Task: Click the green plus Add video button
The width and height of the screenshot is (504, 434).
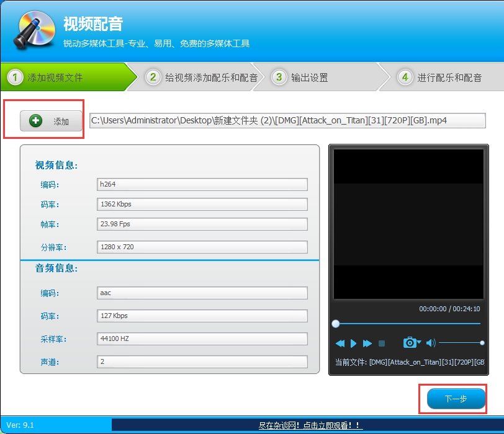Action: tap(51, 121)
